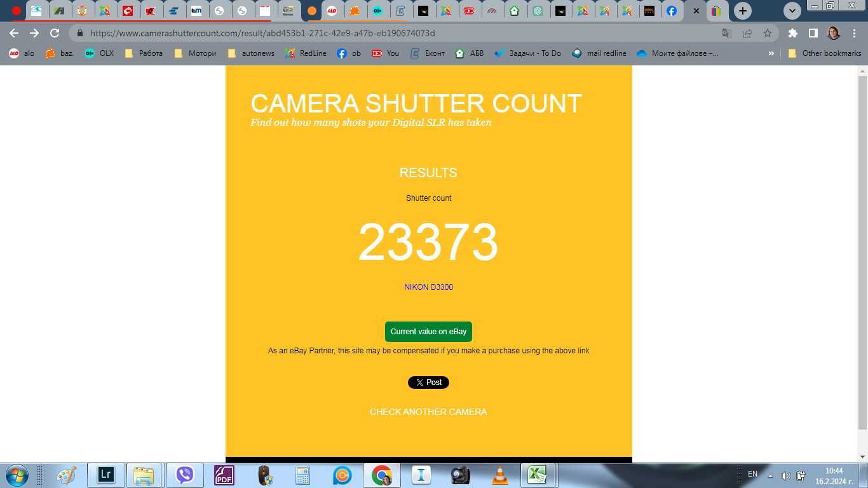Open the Facebook ob bookmark
The width and height of the screenshot is (868, 488).
[349, 53]
